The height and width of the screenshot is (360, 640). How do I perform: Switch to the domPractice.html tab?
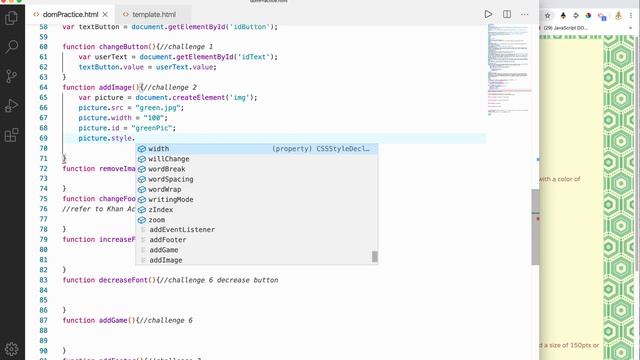(70, 14)
